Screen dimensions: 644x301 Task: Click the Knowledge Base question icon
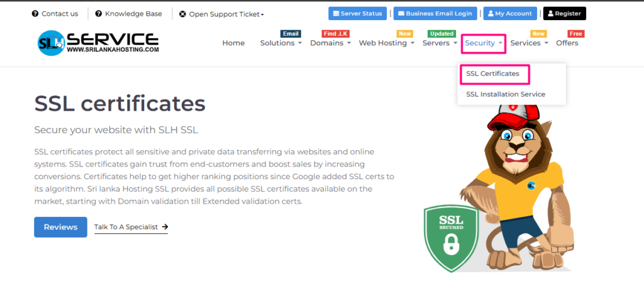[99, 14]
